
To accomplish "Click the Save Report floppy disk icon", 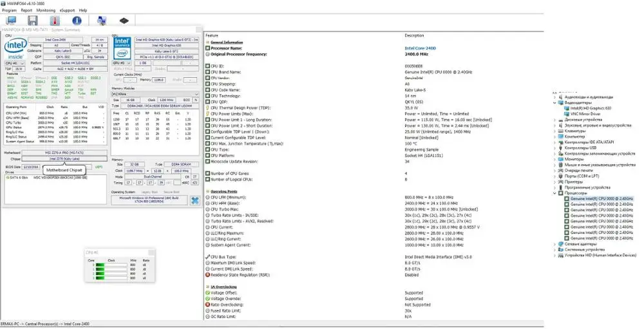I will point(32,21).
